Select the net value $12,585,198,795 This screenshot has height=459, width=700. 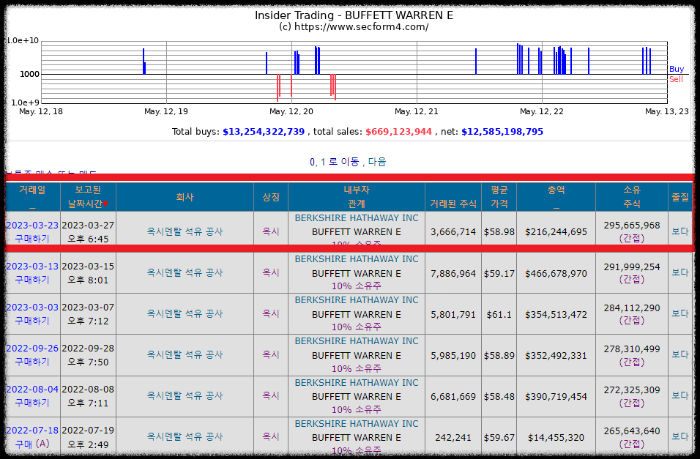502,132
